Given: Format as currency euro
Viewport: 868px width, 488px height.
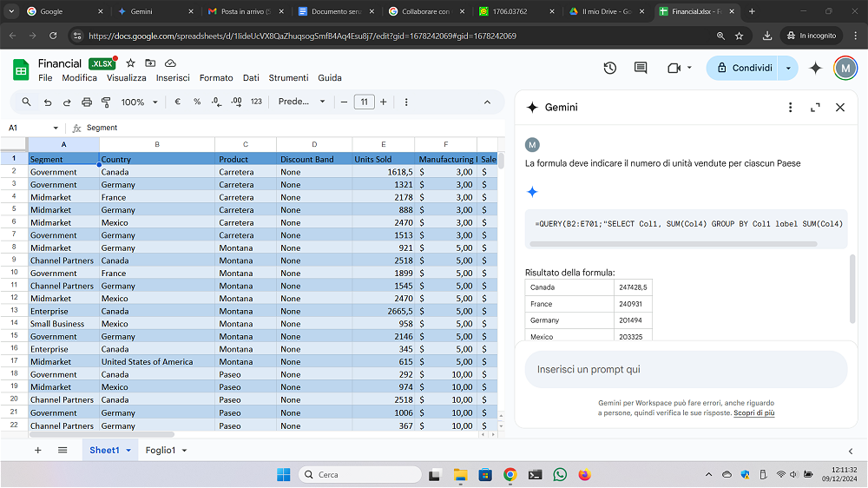Looking at the screenshot, I should [x=177, y=102].
